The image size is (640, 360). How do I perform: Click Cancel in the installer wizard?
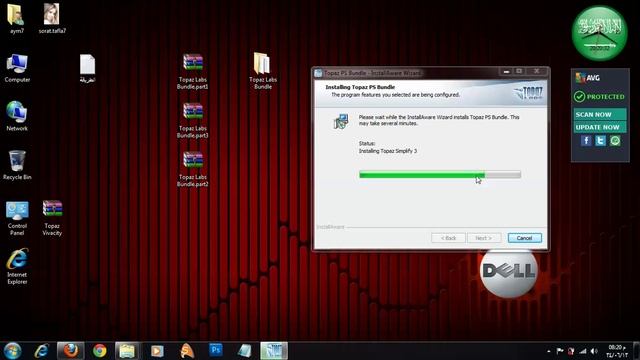(524, 238)
